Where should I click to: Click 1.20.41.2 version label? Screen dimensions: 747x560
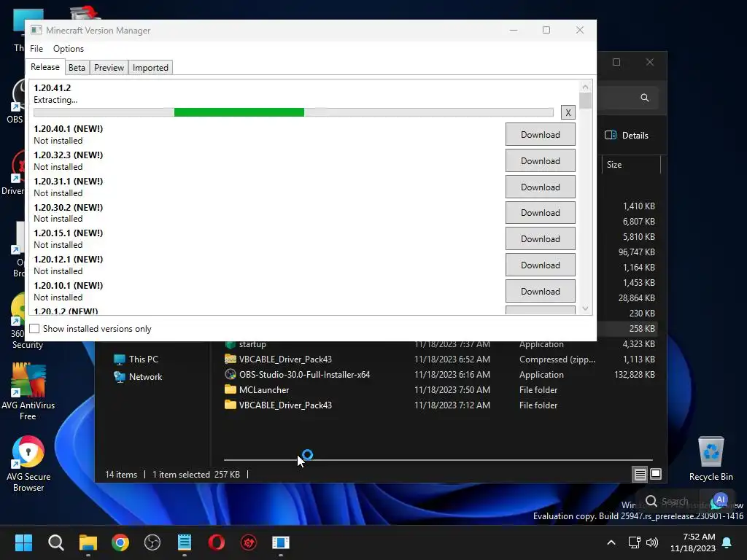pyautogui.click(x=52, y=88)
